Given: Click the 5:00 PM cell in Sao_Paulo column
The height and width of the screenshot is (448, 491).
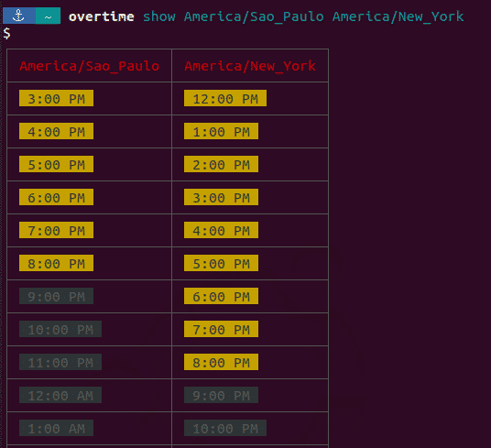Looking at the screenshot, I should click(57, 164).
